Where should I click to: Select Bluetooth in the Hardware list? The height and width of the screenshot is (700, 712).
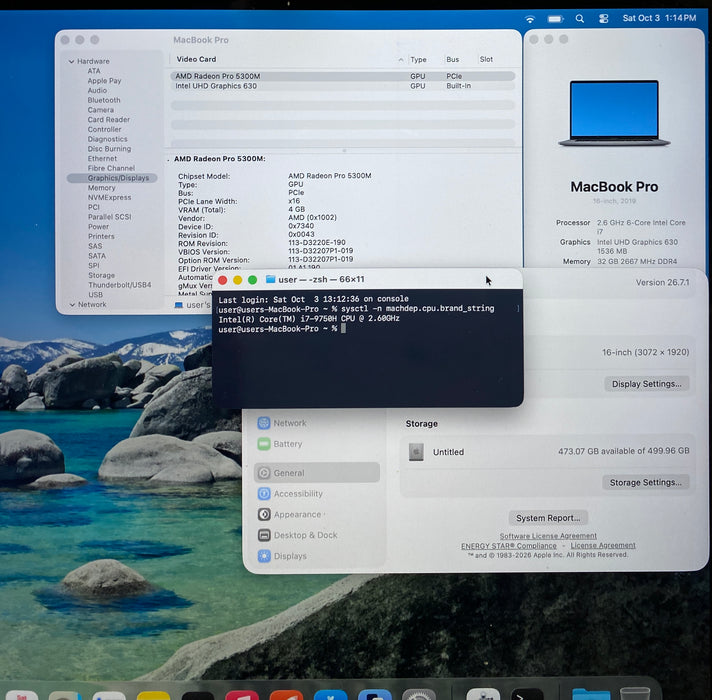pos(104,100)
